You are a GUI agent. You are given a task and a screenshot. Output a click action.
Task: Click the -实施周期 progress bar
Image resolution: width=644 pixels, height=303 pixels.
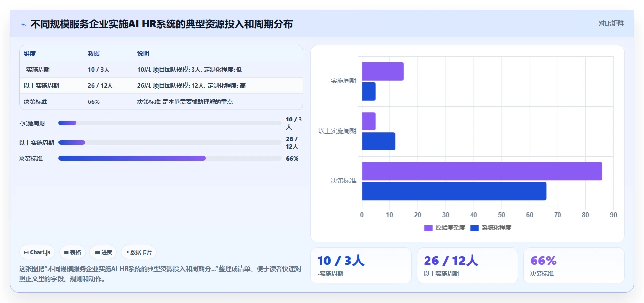[170, 123]
